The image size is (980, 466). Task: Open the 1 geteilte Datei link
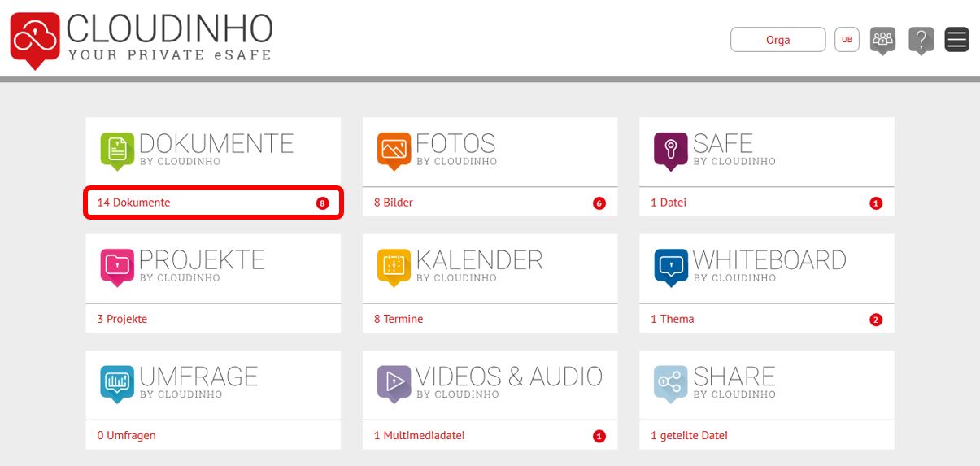[689, 435]
